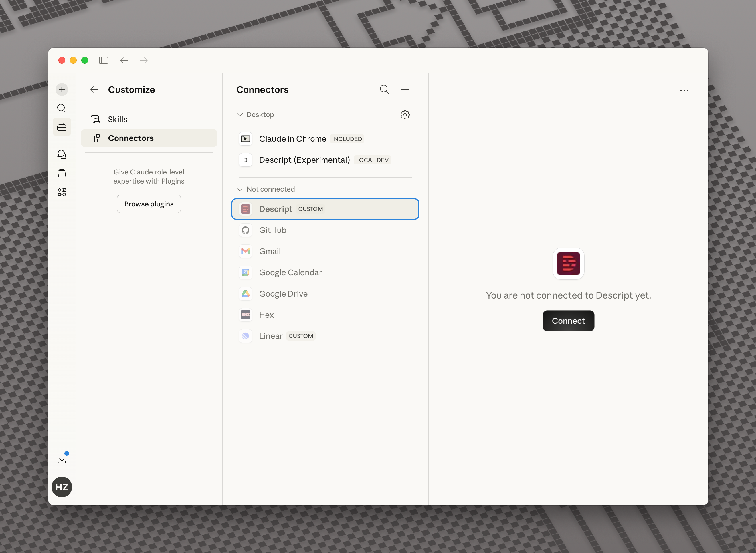The height and width of the screenshot is (553, 756).
Task: Switch to the Connectors tab
Action: click(x=131, y=138)
